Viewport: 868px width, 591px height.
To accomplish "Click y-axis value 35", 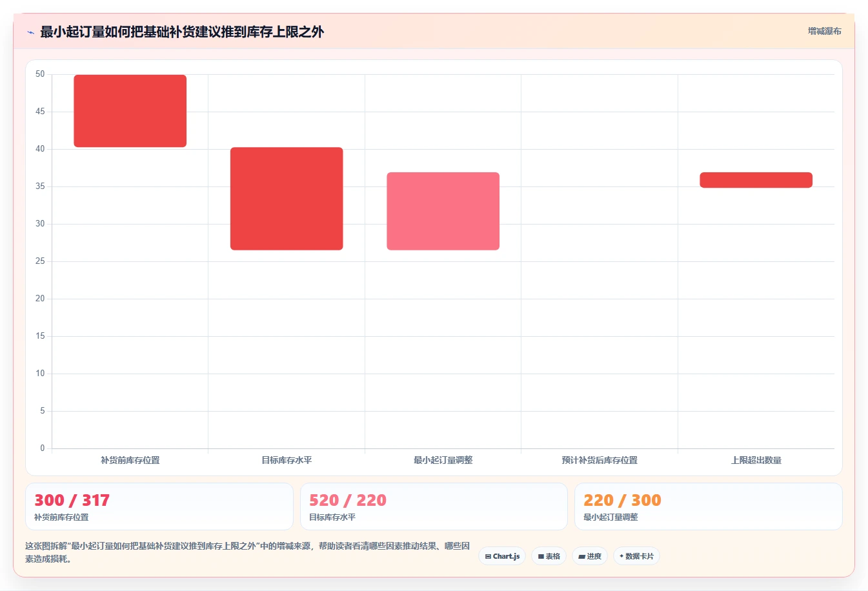I will [40, 186].
